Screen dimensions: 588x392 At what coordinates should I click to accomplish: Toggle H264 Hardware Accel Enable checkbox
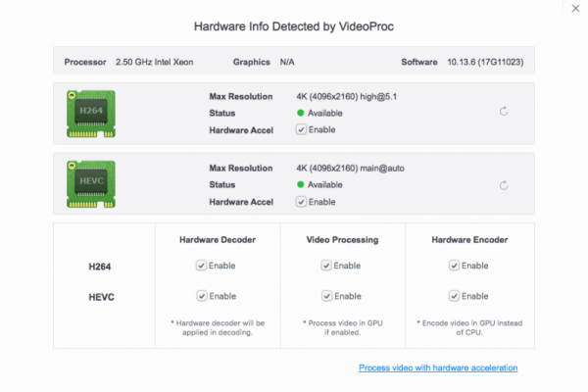click(302, 129)
